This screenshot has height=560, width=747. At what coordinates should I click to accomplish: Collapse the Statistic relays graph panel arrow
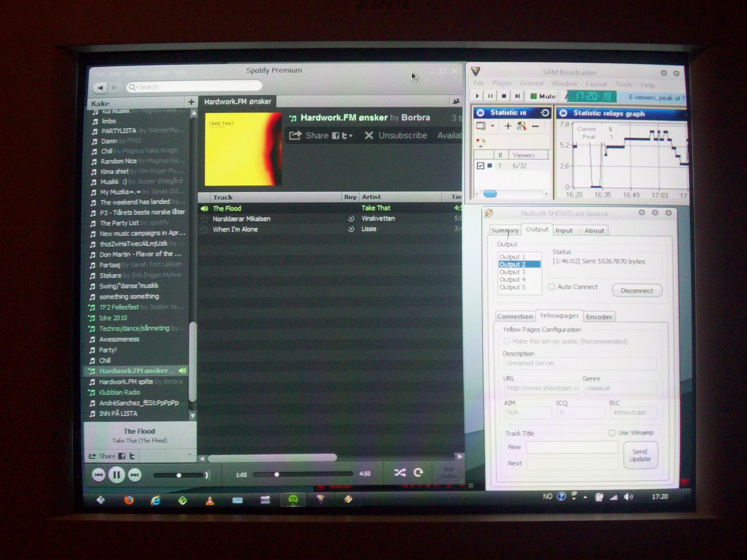[563, 113]
